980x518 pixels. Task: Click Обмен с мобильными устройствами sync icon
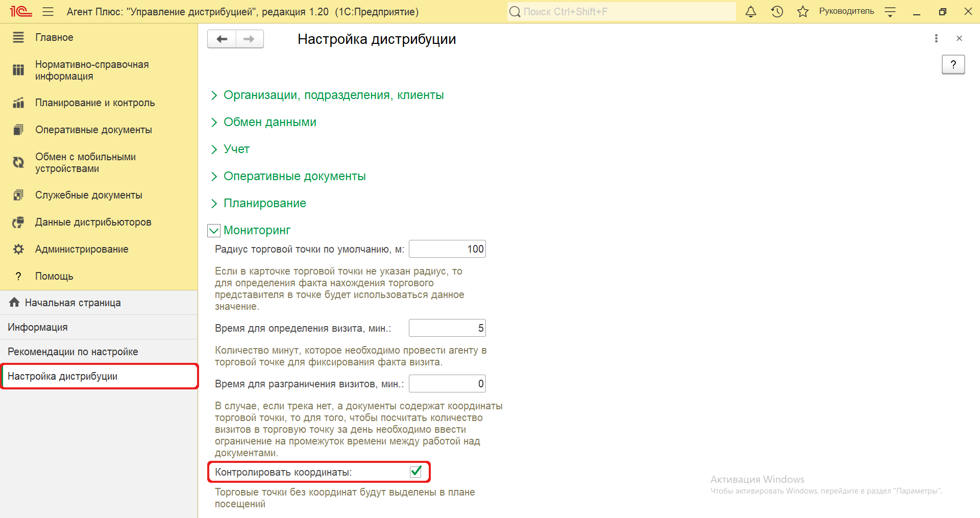18,162
